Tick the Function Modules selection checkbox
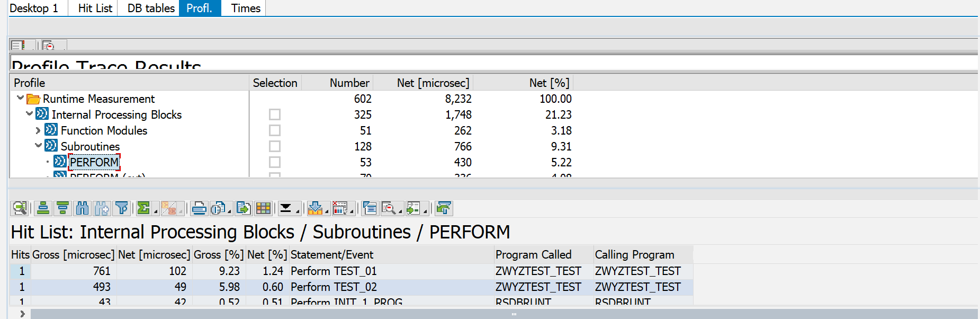The image size is (980, 319). [x=274, y=130]
